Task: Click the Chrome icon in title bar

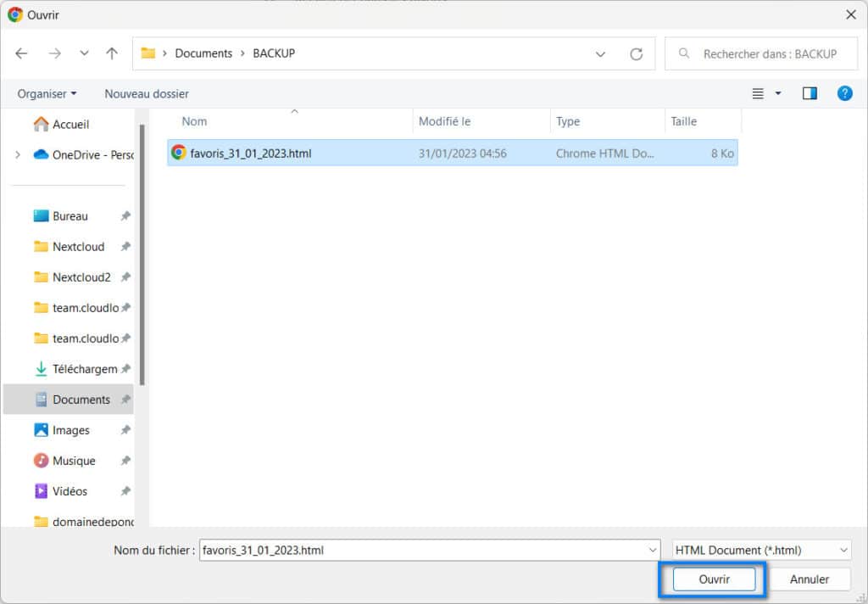Action: [x=15, y=14]
